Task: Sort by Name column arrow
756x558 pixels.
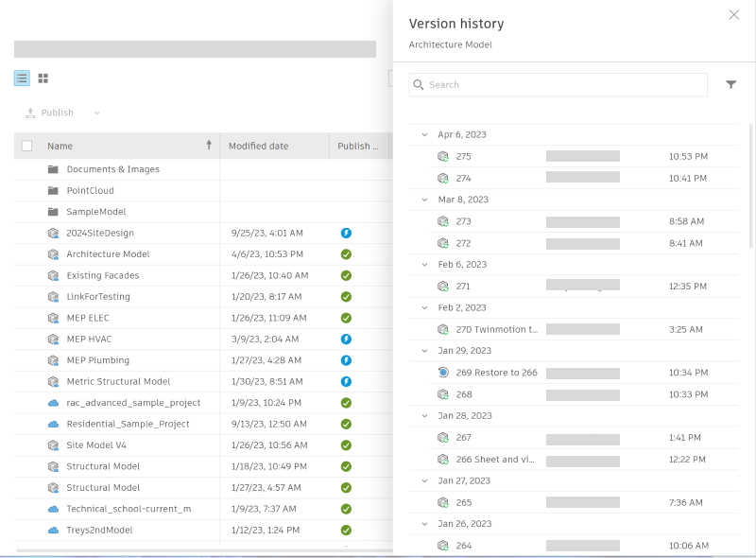Action: tap(209, 145)
